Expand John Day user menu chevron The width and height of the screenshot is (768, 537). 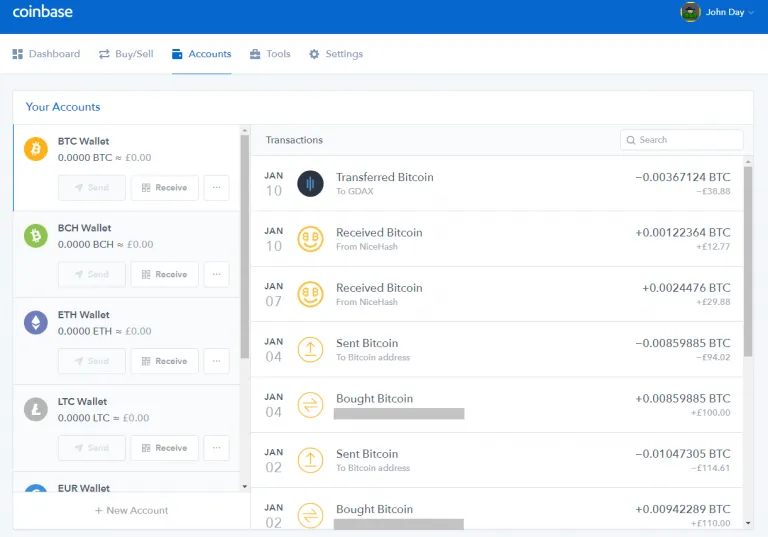point(751,13)
